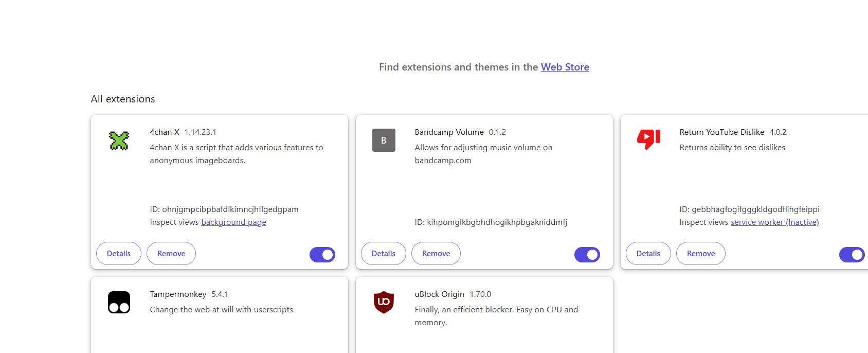Click the Bandcamp Volume version 0.1.2
Screen dimensions: 868x353
pos(497,132)
